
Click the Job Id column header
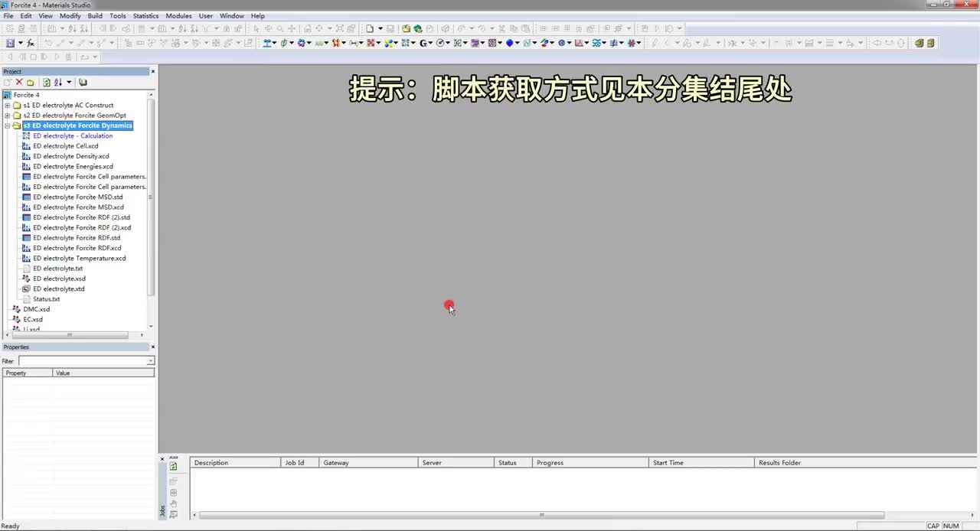(x=300, y=462)
